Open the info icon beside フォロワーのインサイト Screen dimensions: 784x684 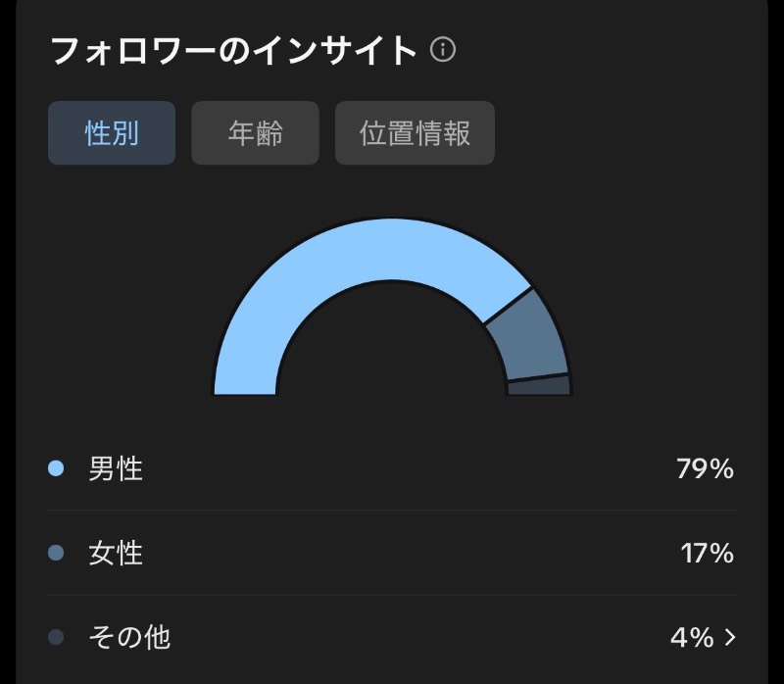click(x=443, y=50)
